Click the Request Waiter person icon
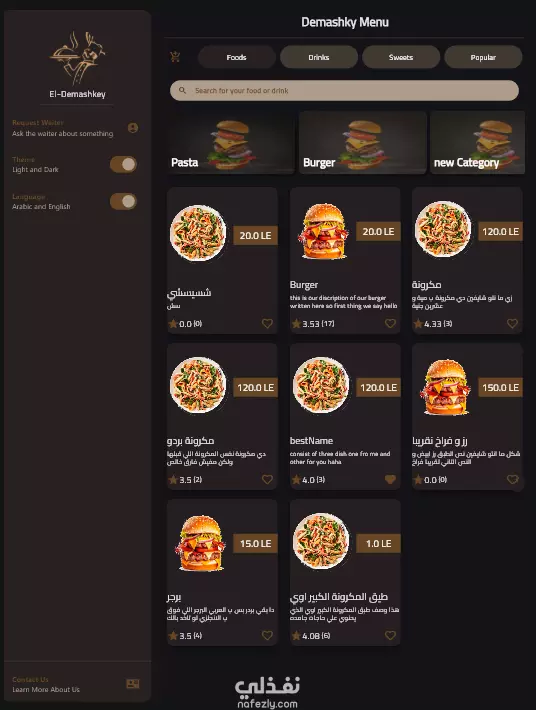 (x=133, y=128)
